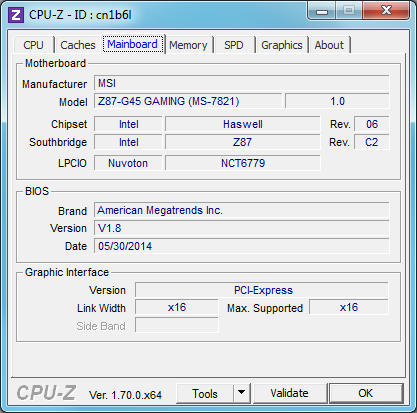Screen dimensions: 417x413
Task: Click the window title CPU-Z - ID : cn1b6l
Action: tap(80, 15)
